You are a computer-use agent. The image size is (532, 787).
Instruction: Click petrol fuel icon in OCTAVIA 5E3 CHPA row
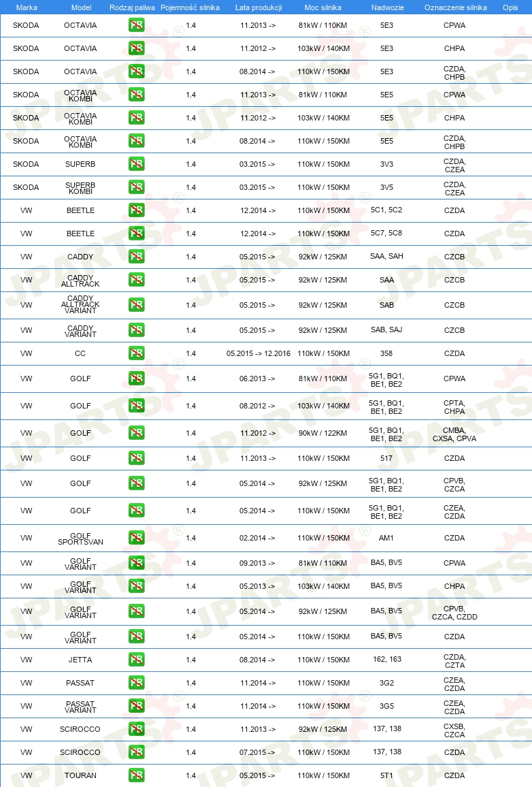coord(136,48)
